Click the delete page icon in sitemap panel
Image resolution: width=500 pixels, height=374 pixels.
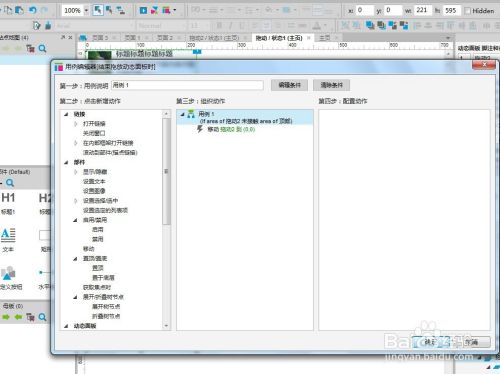(30, 49)
